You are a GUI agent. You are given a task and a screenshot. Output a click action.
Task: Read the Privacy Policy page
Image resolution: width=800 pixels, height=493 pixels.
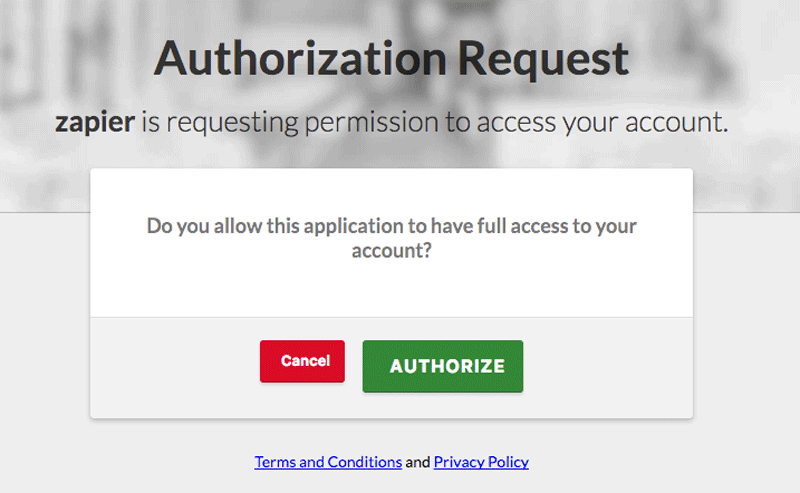(481, 462)
